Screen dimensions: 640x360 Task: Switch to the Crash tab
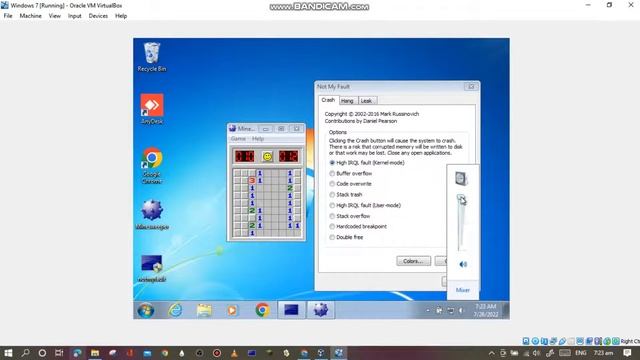click(328, 100)
